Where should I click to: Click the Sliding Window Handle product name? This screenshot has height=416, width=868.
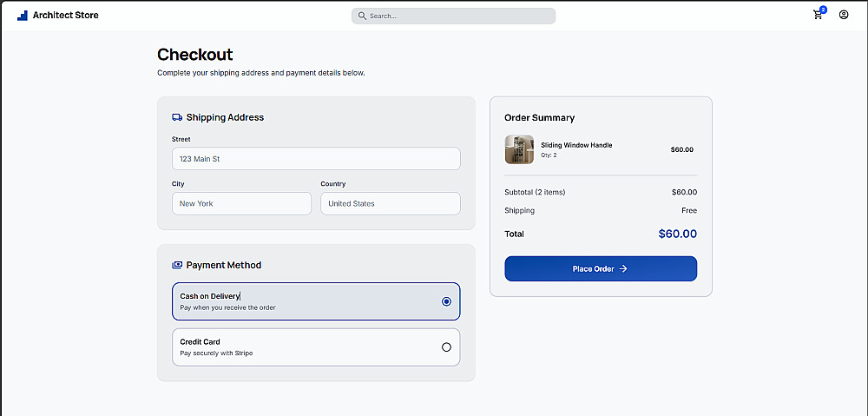pyautogui.click(x=576, y=145)
